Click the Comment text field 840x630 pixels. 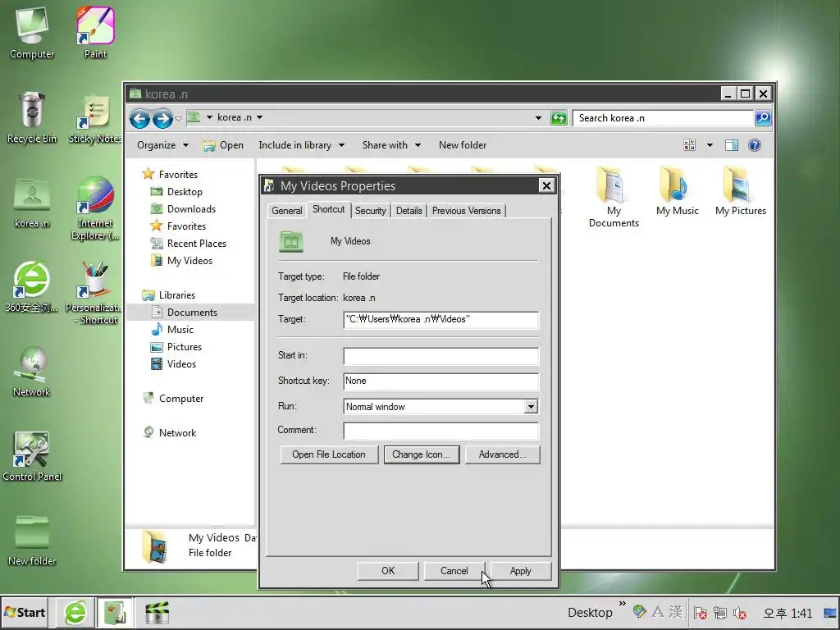point(441,430)
